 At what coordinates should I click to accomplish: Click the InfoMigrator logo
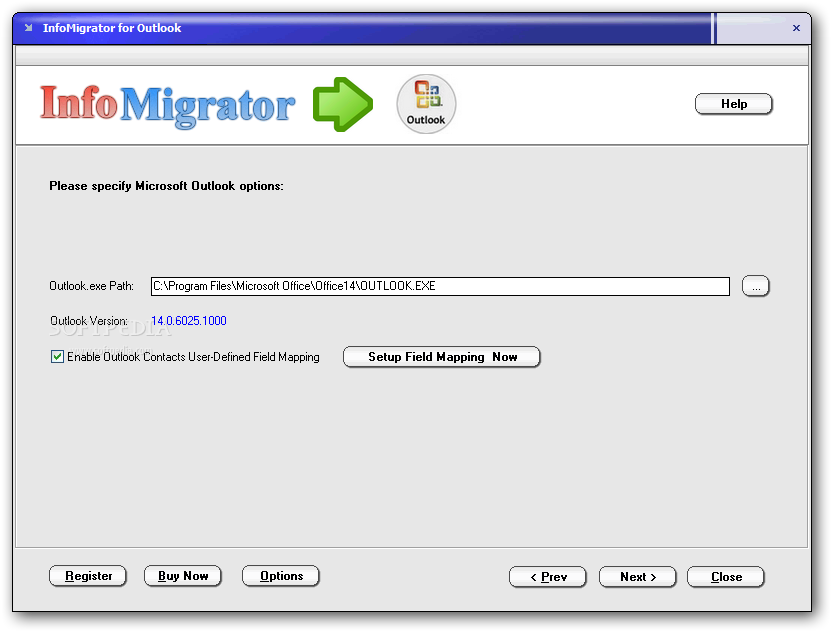[x=167, y=105]
